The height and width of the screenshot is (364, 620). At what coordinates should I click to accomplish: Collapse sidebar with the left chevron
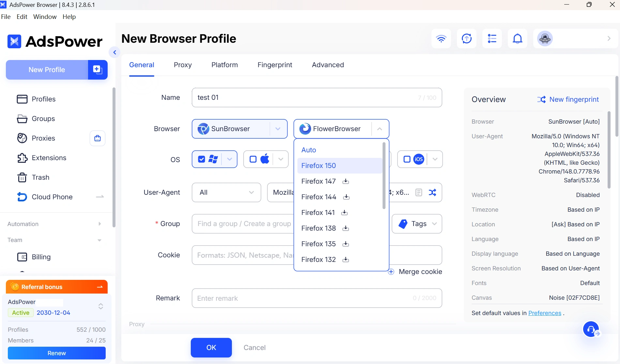click(114, 52)
